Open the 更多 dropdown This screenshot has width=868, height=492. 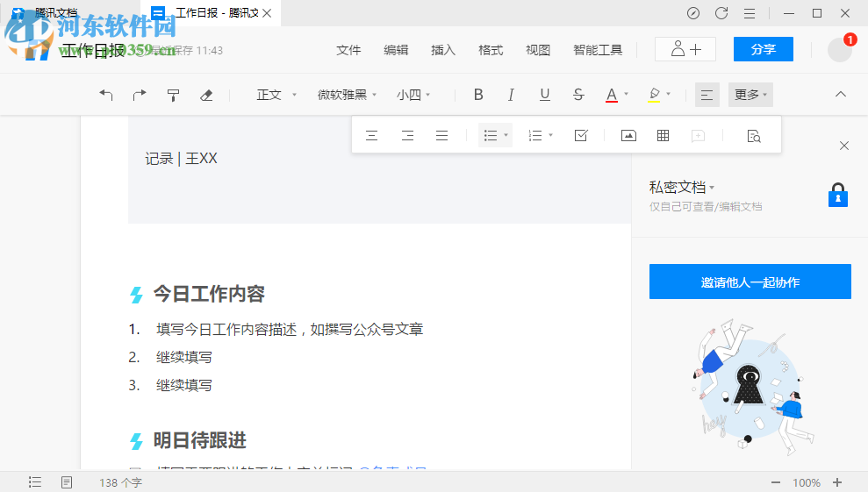pos(750,96)
